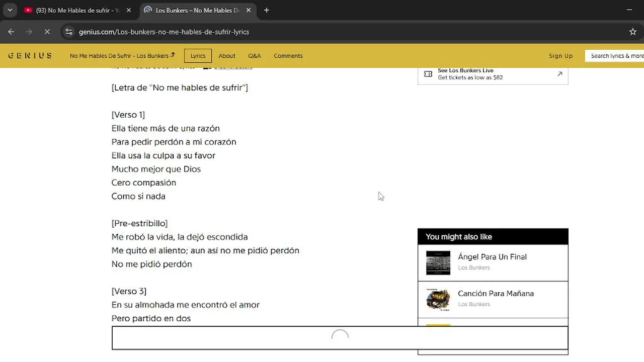
Task: Click the GENIUS logo
Action: (x=30, y=56)
